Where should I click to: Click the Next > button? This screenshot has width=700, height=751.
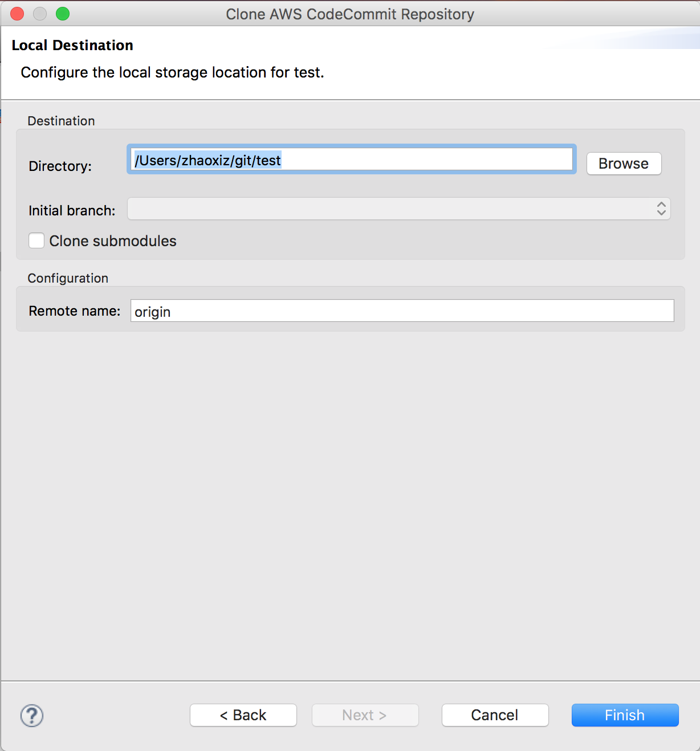(365, 715)
